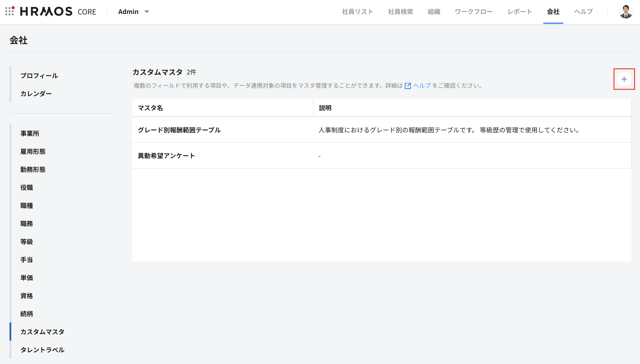
Task: Click the HRMOS CORE logo
Action: click(58, 12)
